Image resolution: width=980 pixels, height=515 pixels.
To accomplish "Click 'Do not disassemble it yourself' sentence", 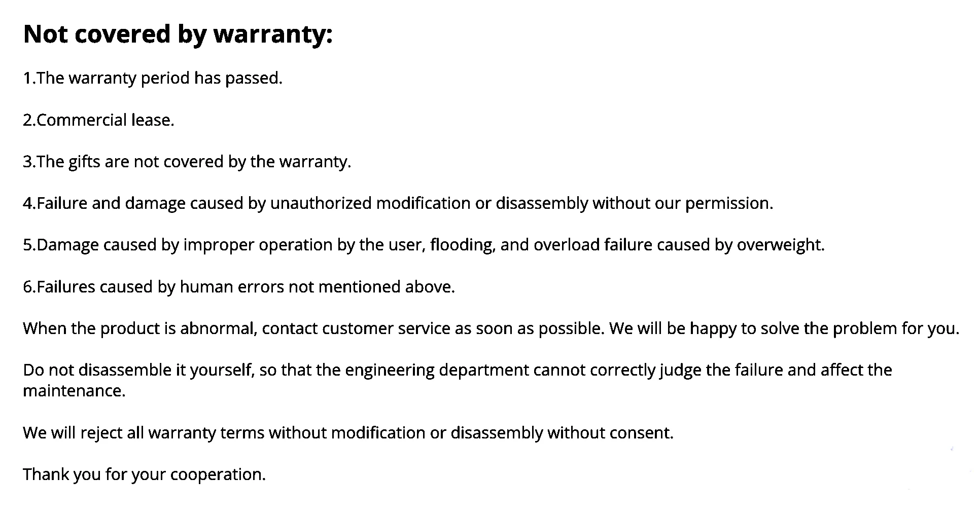I will (138, 370).
